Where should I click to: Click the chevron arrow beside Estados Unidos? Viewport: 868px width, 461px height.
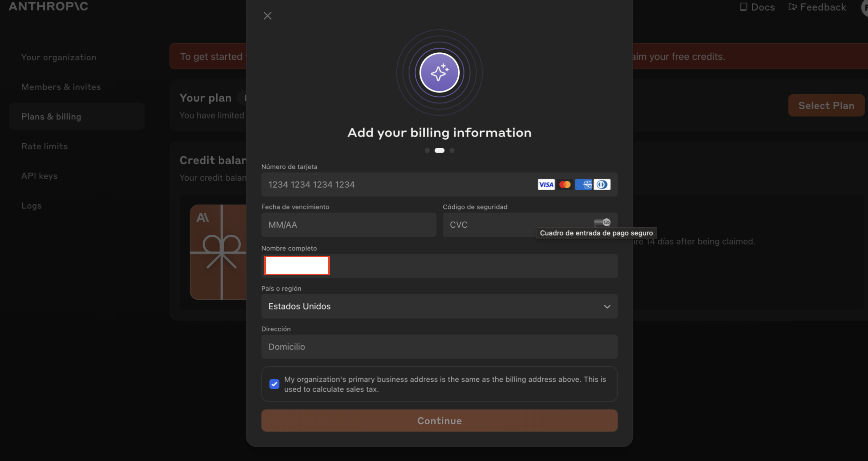point(607,307)
